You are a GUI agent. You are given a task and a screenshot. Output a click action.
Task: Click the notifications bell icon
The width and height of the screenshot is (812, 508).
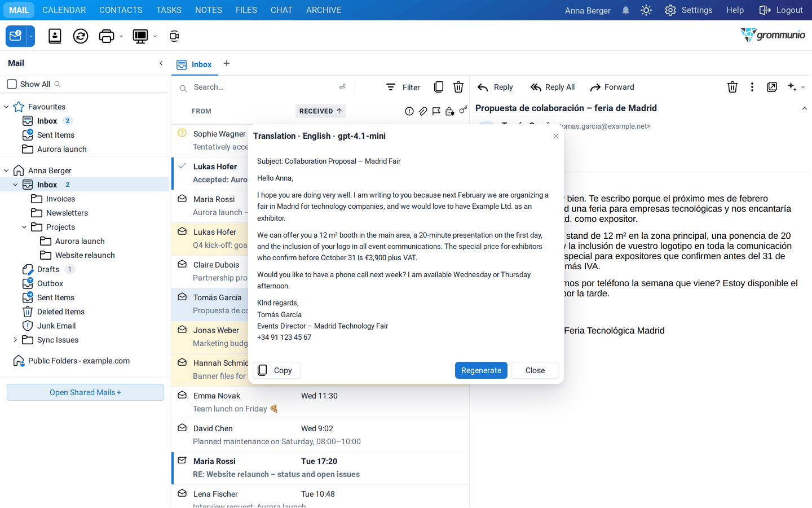(x=626, y=10)
